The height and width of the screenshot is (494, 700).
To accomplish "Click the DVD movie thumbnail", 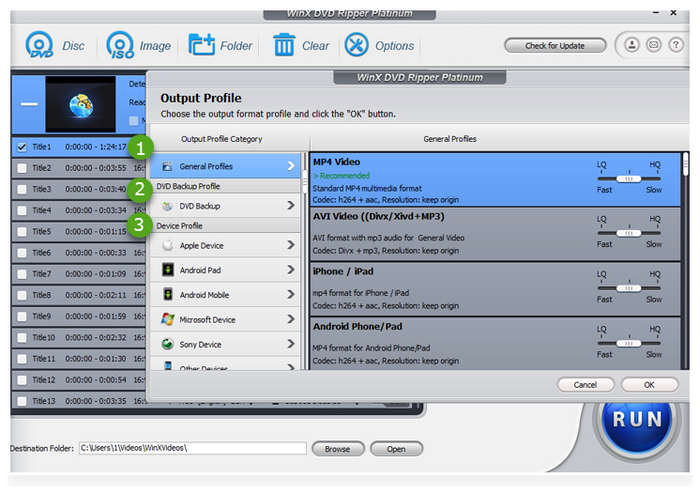I will (x=80, y=104).
